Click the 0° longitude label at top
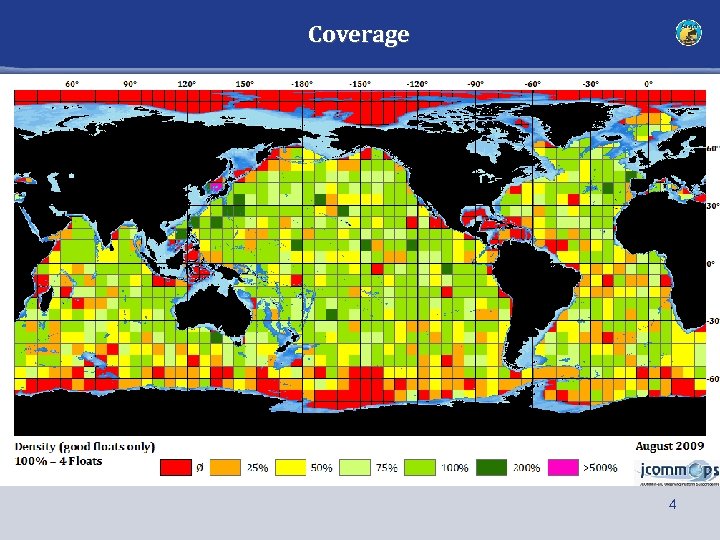Image resolution: width=720 pixels, height=540 pixels. pos(648,84)
